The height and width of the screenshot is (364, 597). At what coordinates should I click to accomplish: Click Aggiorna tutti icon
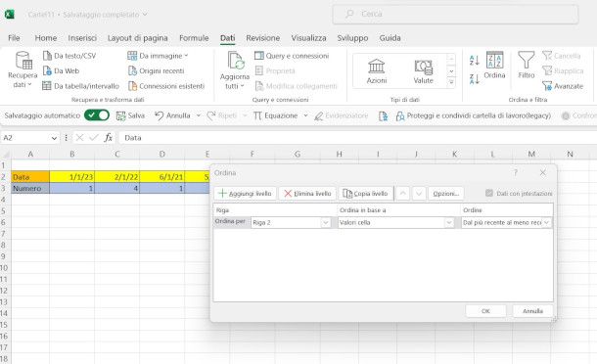235,61
